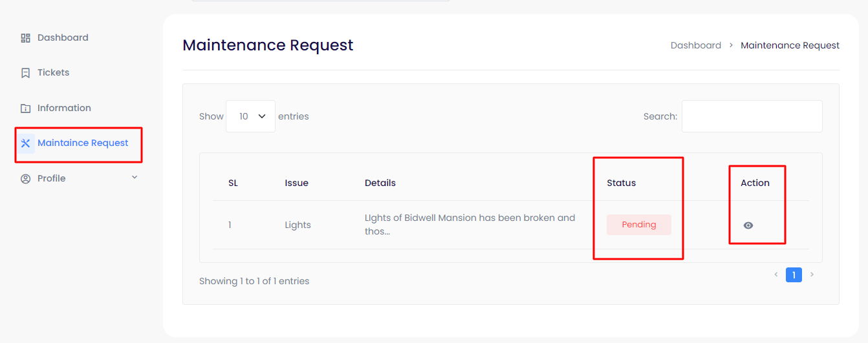Click the Maintenance Request tools icon
This screenshot has height=343, width=868.
click(26, 143)
